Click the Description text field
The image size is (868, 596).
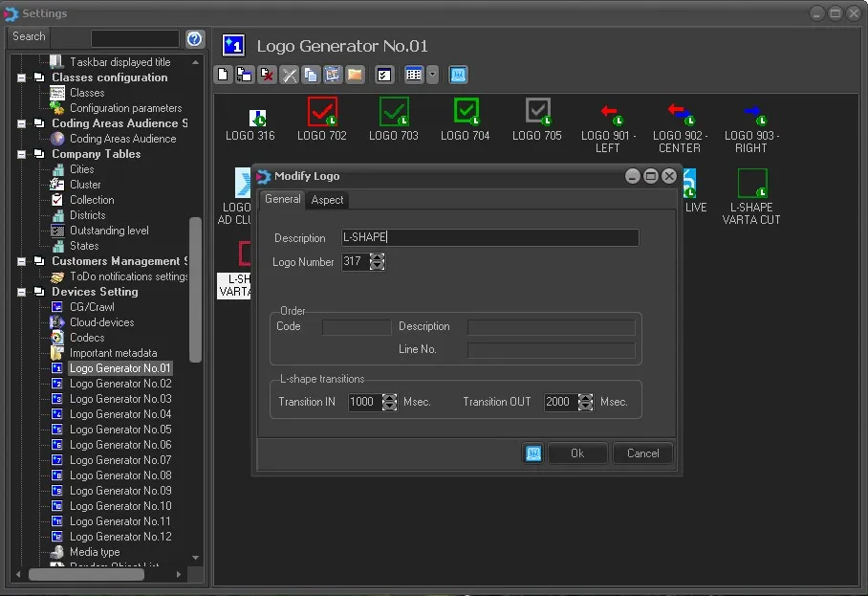click(489, 238)
